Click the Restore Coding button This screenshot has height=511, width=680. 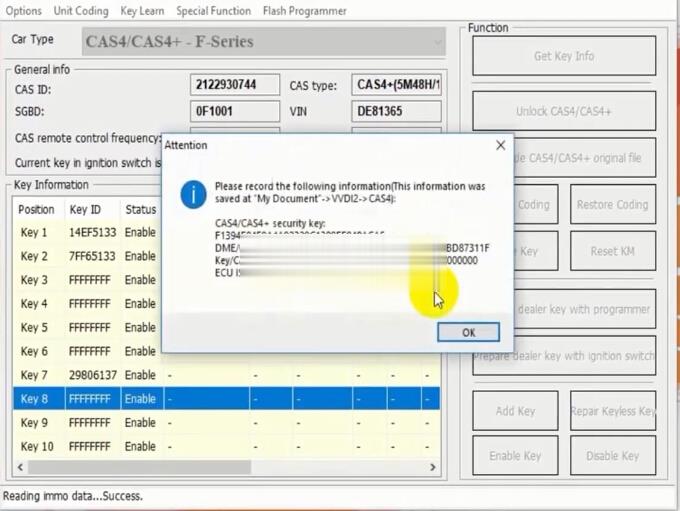(x=612, y=204)
